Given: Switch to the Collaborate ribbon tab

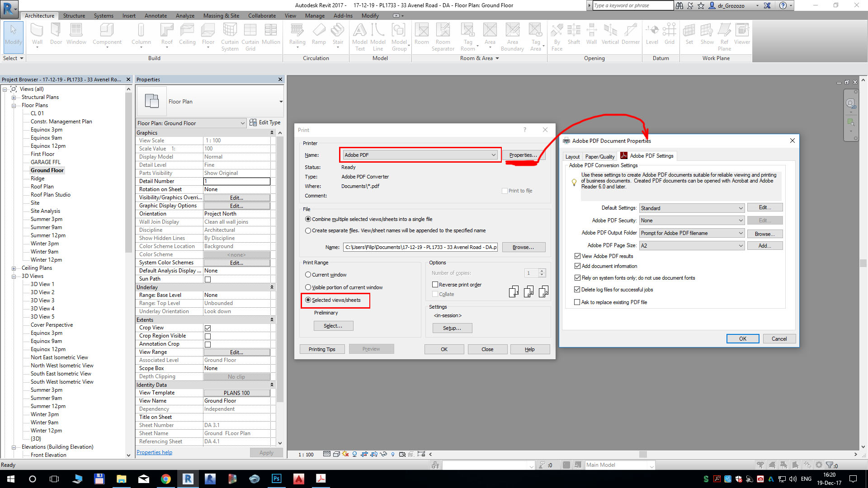Looking at the screenshot, I should (262, 16).
